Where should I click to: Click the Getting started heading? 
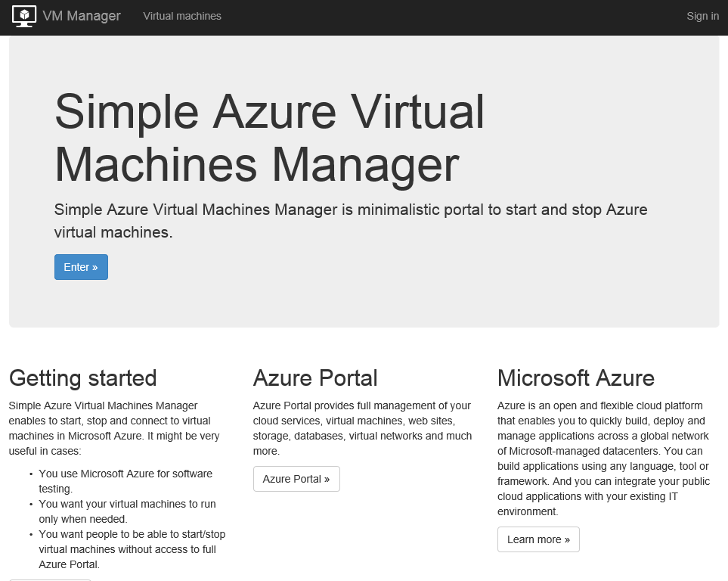point(82,378)
